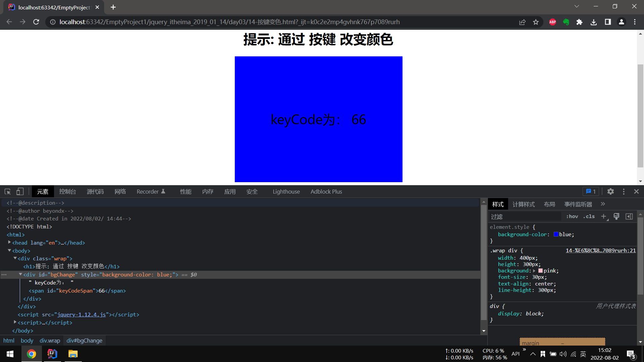Select div.wrap in the breadcrumb bar
This screenshot has width=644, height=362.
[x=50, y=341]
